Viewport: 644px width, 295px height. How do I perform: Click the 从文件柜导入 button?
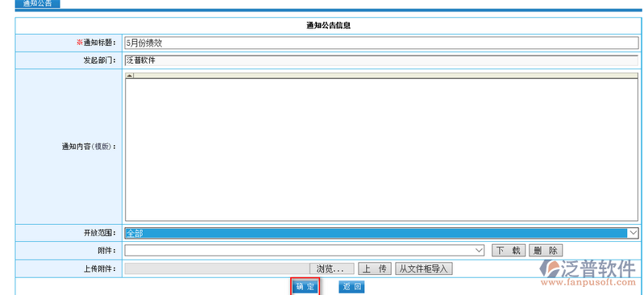[x=424, y=268]
